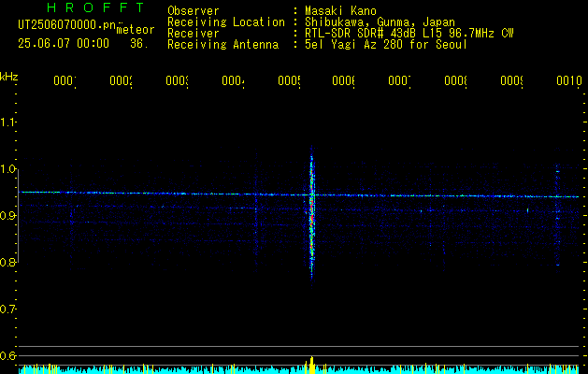Select the file name UT2506070000.pn
This screenshot has height=374, width=588.
tap(67, 24)
